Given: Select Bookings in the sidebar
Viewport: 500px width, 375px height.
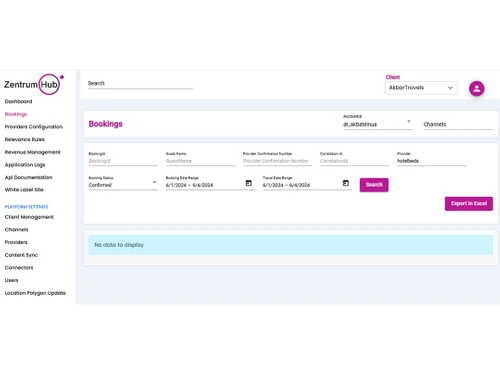Looking at the screenshot, I should tap(16, 114).
